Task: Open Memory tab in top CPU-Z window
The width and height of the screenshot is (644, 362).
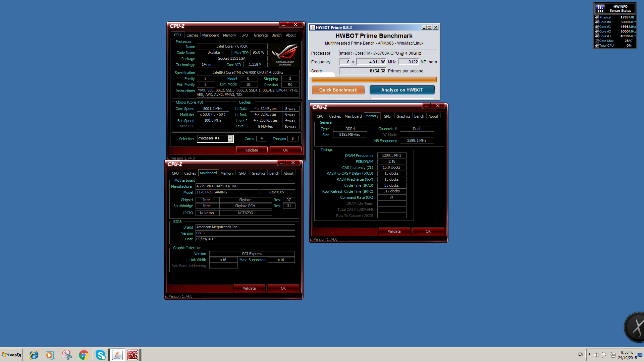Action: [229, 35]
